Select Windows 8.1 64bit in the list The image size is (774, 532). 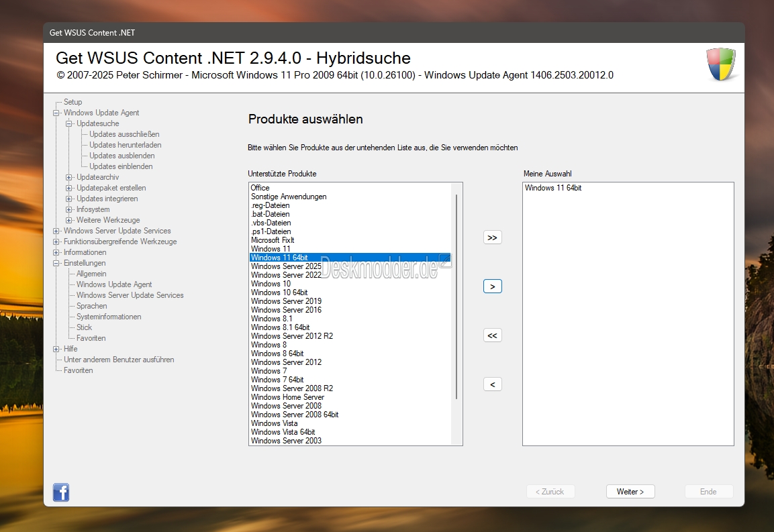pyautogui.click(x=350, y=327)
